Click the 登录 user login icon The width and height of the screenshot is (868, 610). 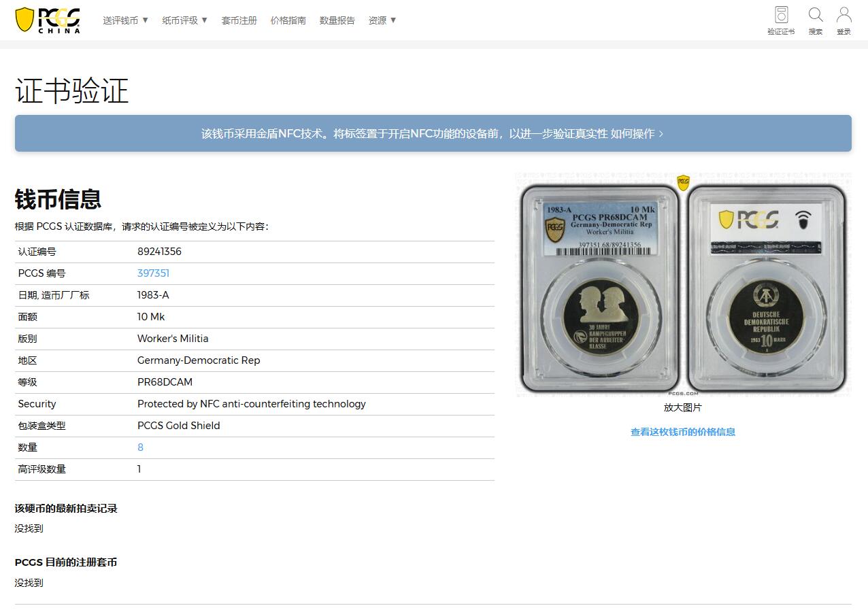coord(844,16)
